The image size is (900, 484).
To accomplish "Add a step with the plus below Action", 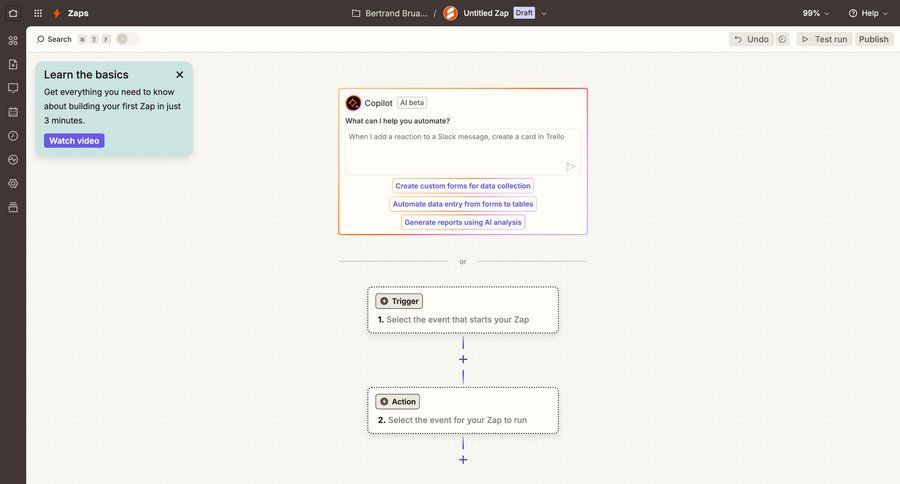I will [x=463, y=460].
